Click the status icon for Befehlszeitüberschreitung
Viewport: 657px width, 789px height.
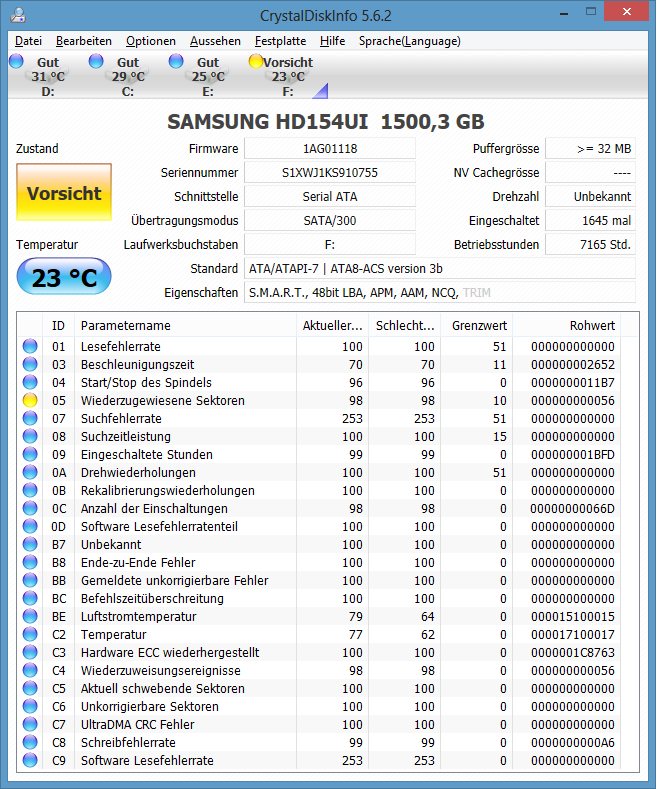pyautogui.click(x=30, y=599)
